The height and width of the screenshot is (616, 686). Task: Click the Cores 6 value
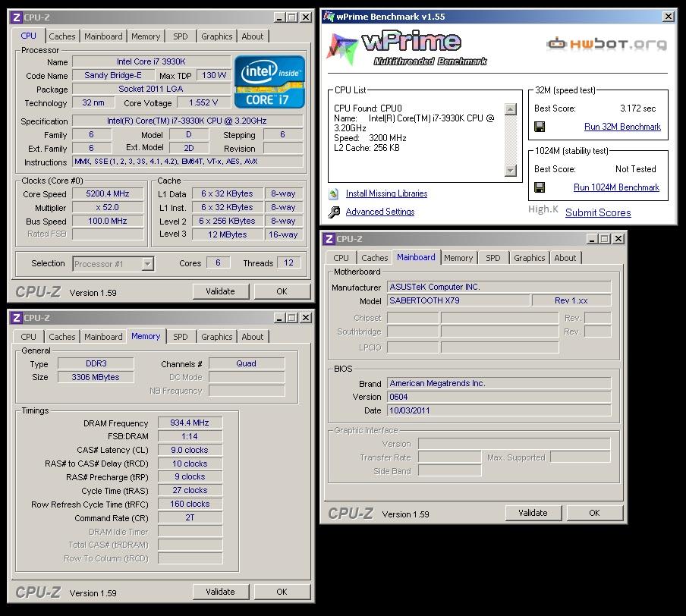[218, 263]
